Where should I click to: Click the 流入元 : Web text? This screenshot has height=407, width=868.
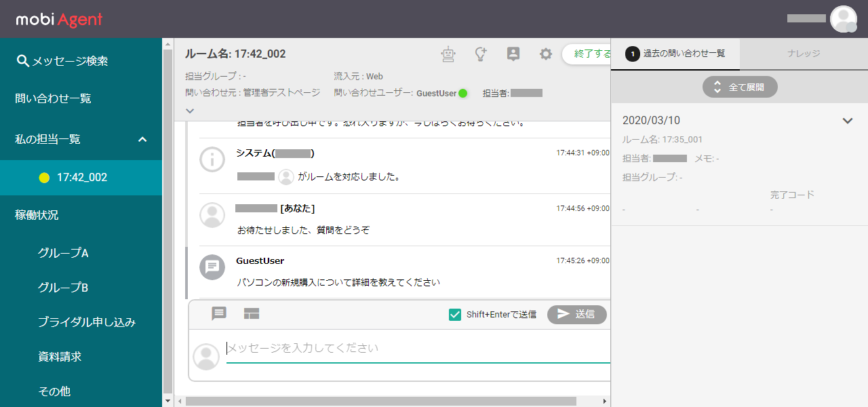(x=359, y=77)
